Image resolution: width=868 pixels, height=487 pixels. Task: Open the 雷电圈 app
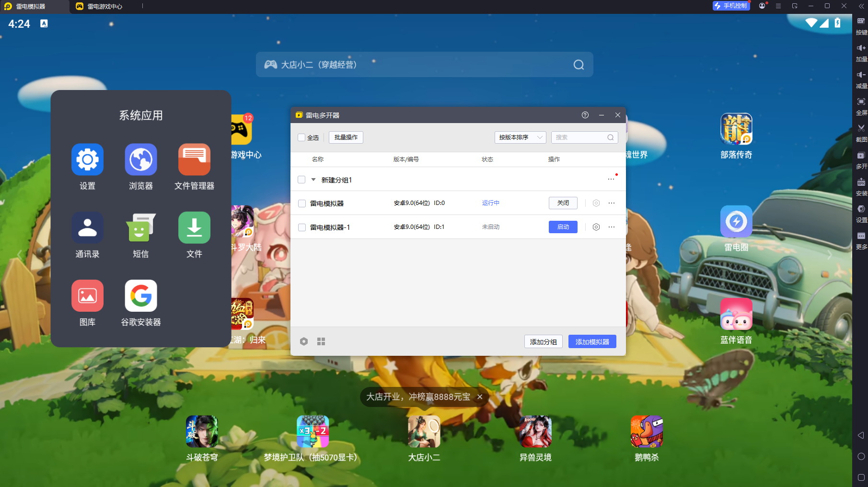point(736,221)
